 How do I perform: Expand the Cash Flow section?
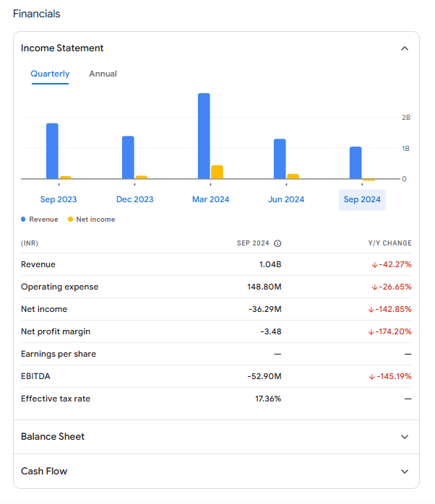(405, 472)
